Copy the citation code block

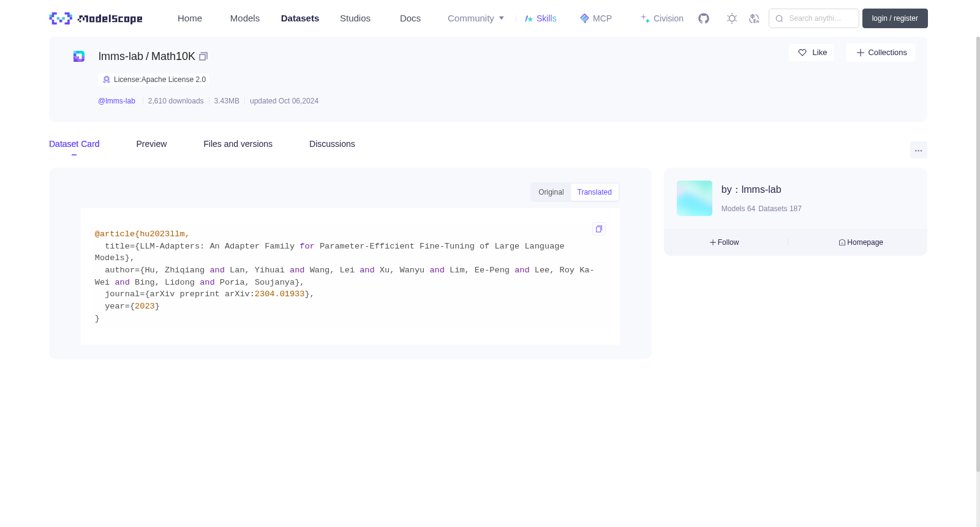pyautogui.click(x=599, y=229)
